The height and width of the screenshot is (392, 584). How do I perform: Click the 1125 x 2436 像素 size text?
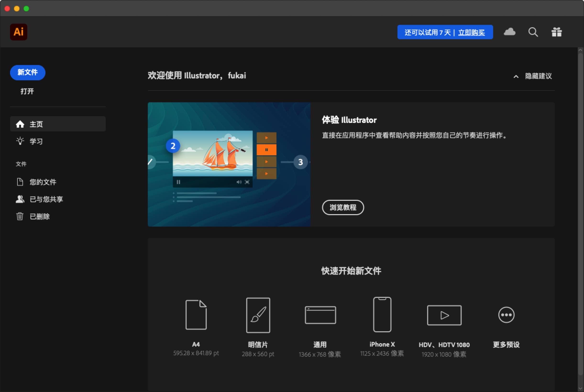tap(382, 353)
